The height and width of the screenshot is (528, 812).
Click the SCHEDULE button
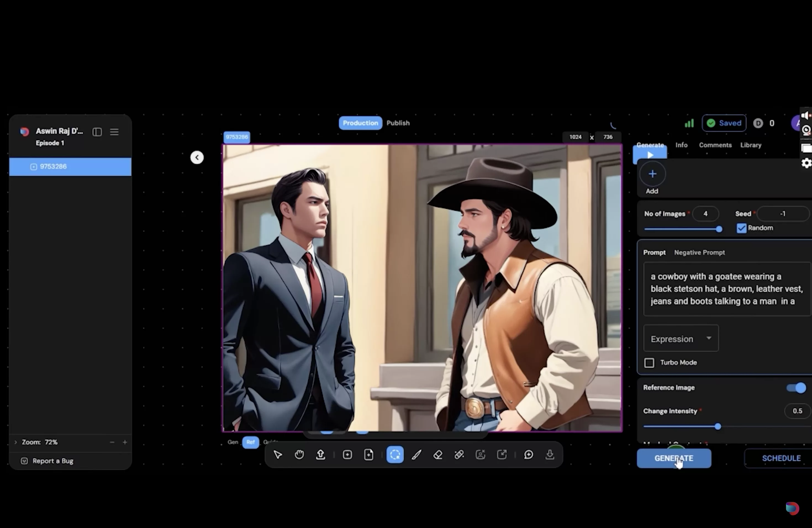point(779,458)
